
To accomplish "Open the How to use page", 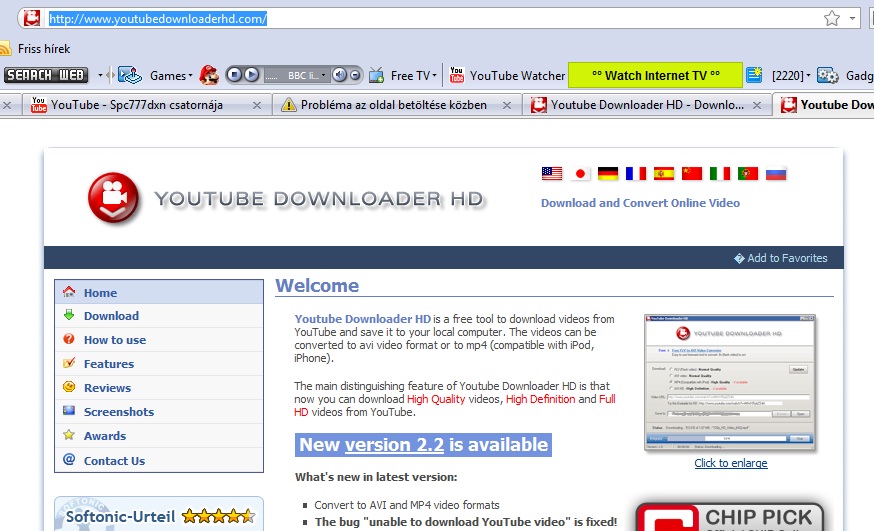I will tap(159, 339).
